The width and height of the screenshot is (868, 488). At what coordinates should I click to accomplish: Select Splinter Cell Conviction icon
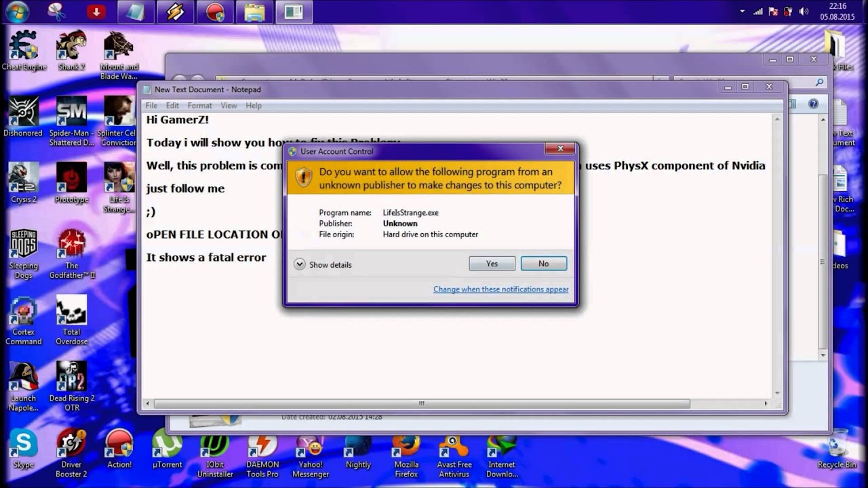pyautogui.click(x=117, y=121)
